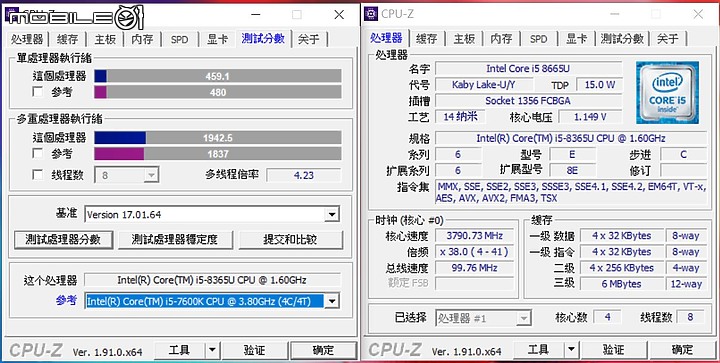Select 显卡 tab in left window
Image resolution: width=720 pixels, height=363 pixels.
point(217,39)
